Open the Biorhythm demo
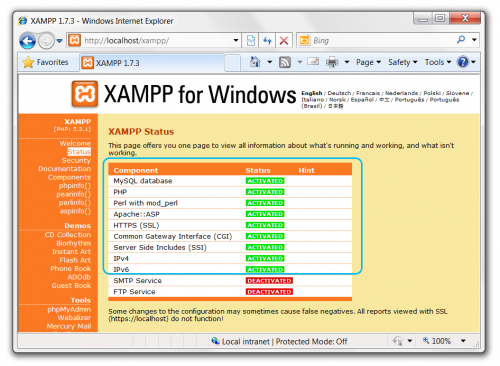The width and height of the screenshot is (500, 366). click(73, 243)
